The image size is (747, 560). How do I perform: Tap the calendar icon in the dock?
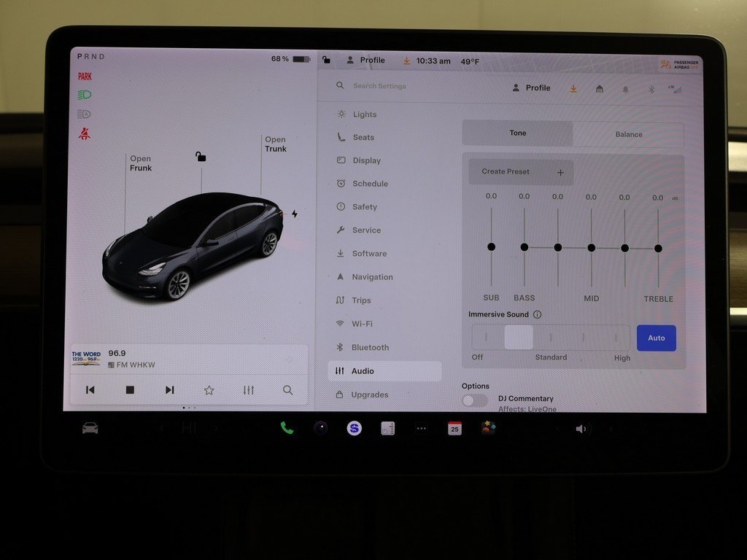click(454, 428)
